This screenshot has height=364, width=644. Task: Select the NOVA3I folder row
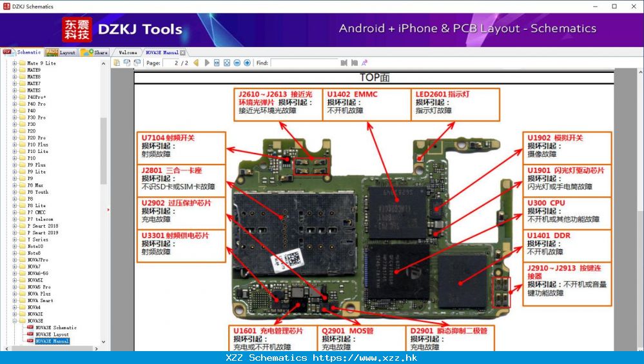pyautogui.click(x=35, y=314)
